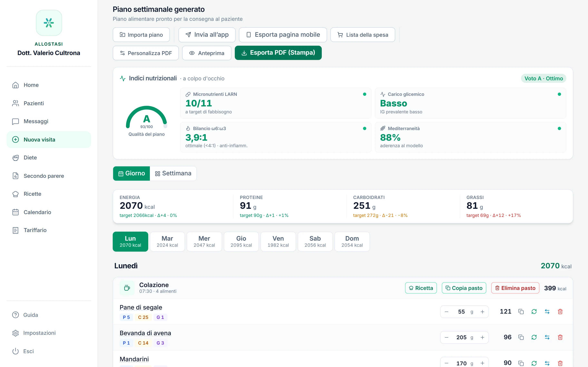Switch to the Settimana view
The image size is (588, 367).
(173, 173)
